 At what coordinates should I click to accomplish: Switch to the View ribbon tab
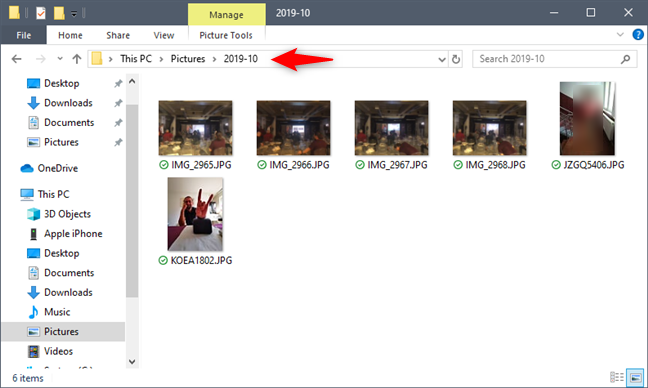pyautogui.click(x=164, y=35)
